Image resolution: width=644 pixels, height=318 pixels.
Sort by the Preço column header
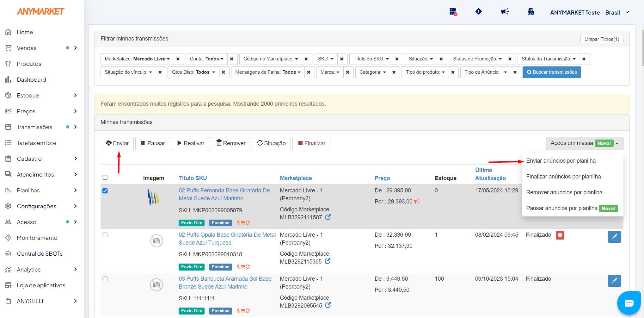[382, 178]
